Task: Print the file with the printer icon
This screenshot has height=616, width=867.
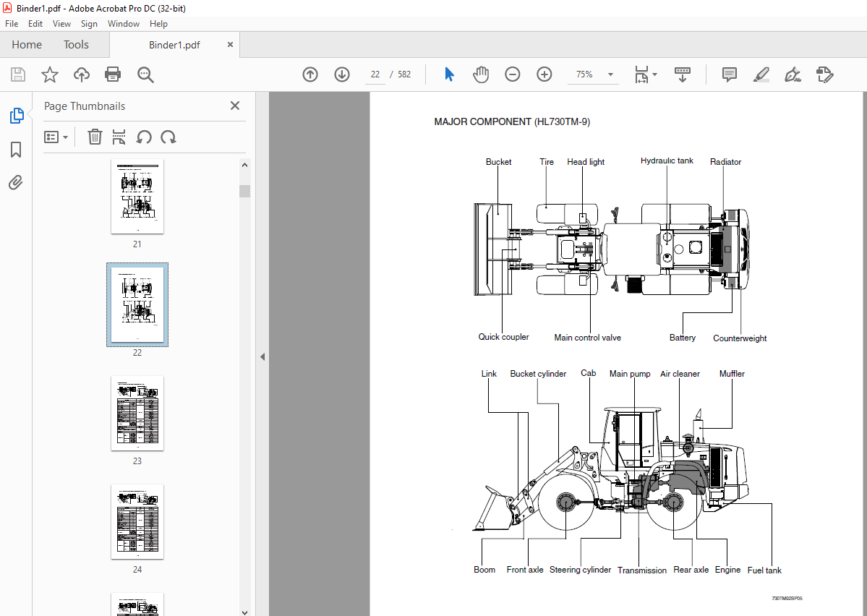Action: [113, 74]
